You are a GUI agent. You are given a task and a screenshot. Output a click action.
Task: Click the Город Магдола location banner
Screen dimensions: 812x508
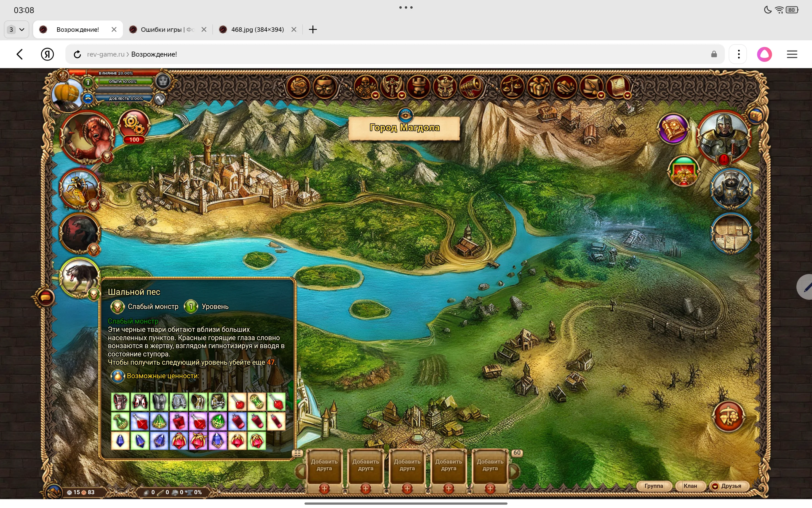pyautogui.click(x=404, y=128)
